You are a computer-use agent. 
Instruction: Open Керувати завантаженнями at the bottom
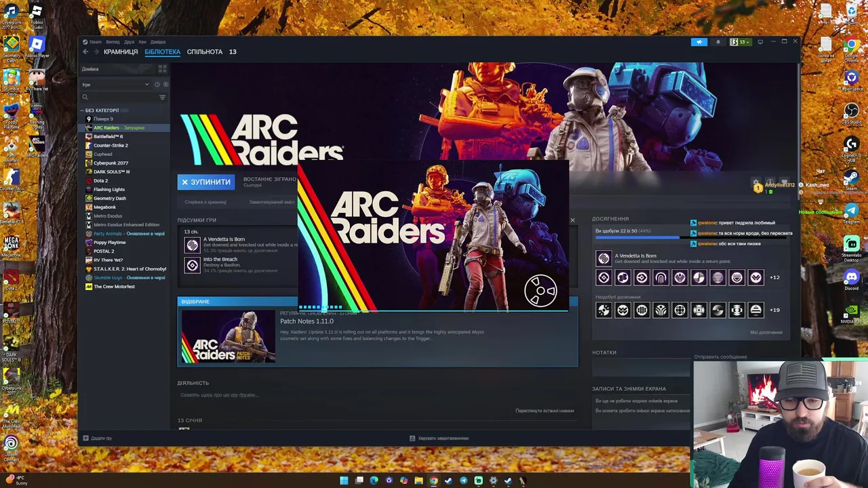439,439
